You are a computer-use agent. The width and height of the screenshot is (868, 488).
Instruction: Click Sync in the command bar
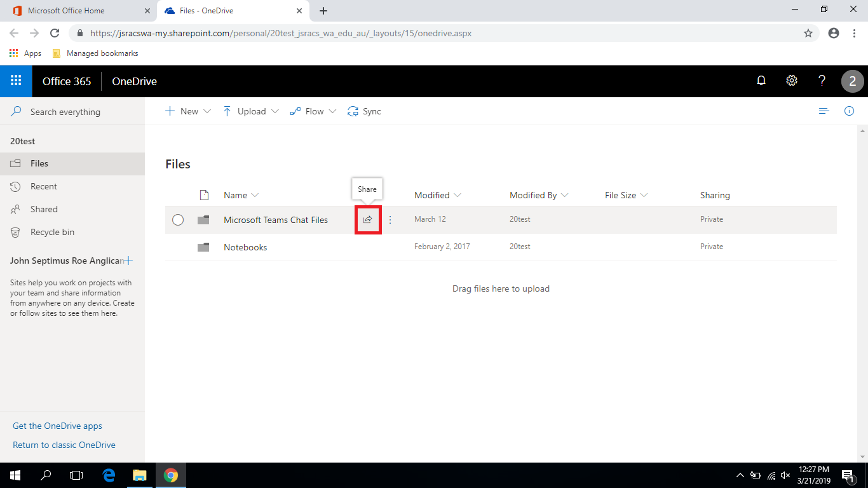(364, 111)
